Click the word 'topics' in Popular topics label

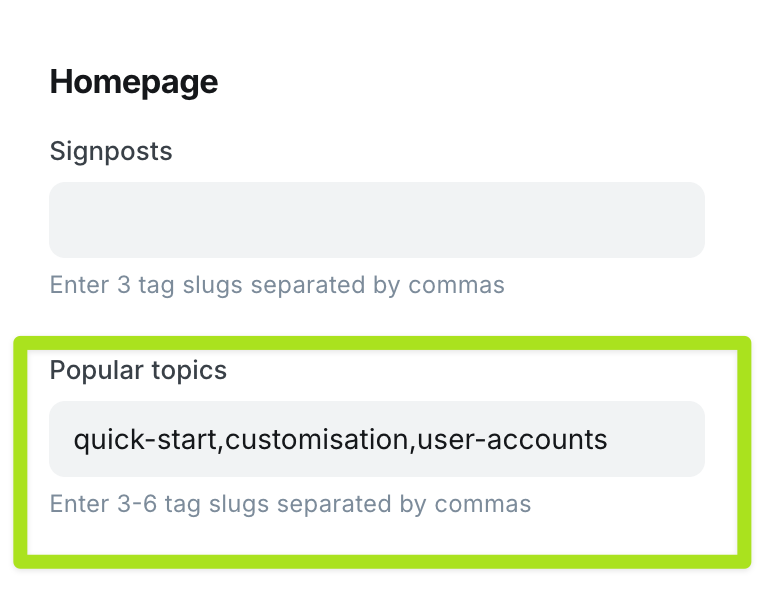click(x=188, y=370)
